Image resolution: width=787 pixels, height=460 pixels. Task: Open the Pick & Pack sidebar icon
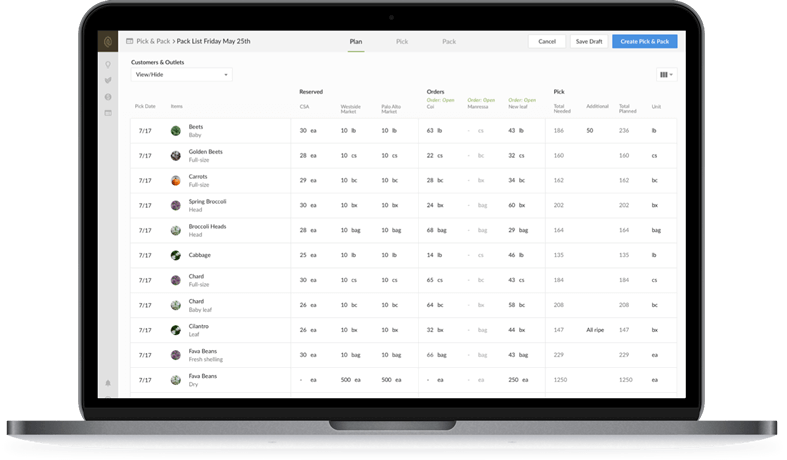[x=108, y=113]
